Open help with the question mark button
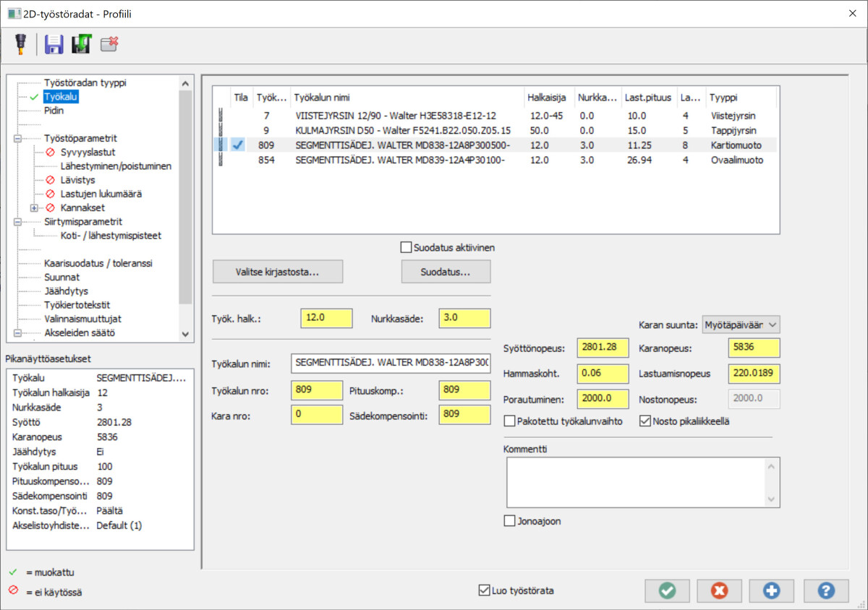868x610 pixels. [x=825, y=590]
